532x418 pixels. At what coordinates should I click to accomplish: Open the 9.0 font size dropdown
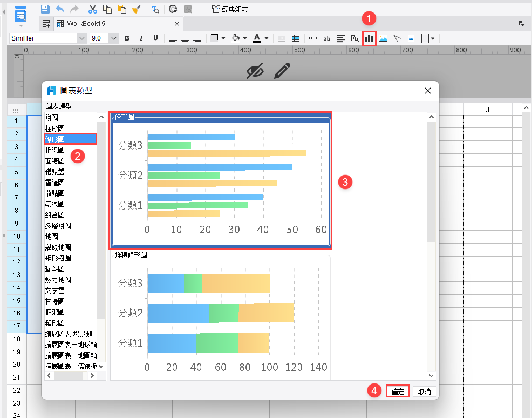pos(114,38)
